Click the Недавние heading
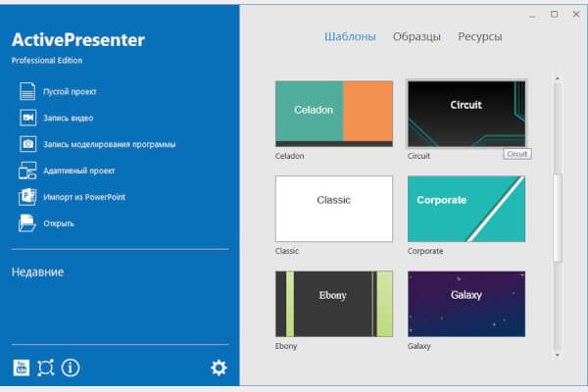The image size is (588, 392). [37, 272]
